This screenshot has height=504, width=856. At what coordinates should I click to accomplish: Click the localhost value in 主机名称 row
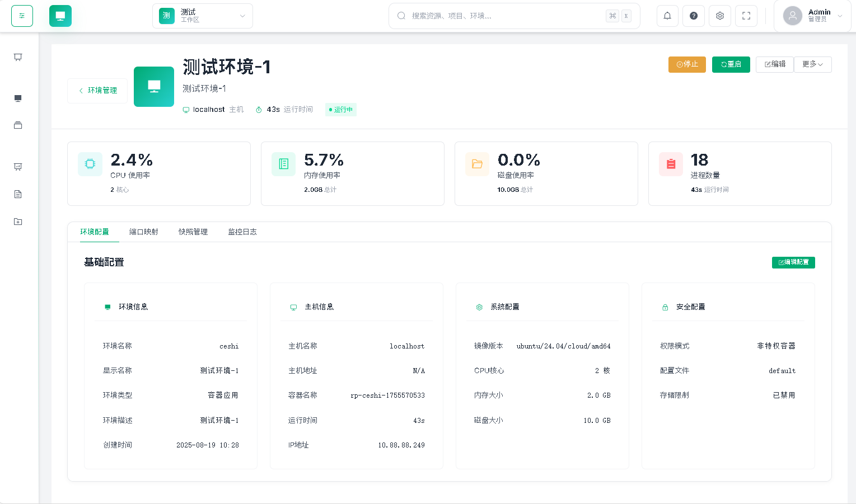point(407,346)
